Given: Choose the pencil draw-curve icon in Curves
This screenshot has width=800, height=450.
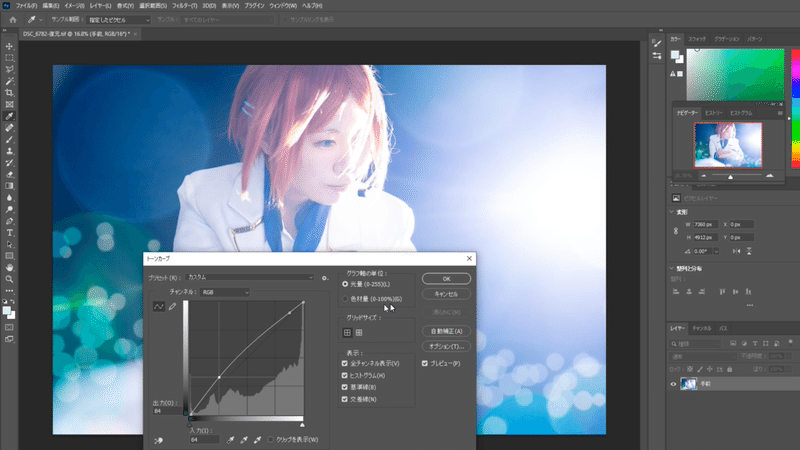Looking at the screenshot, I should point(172,307).
